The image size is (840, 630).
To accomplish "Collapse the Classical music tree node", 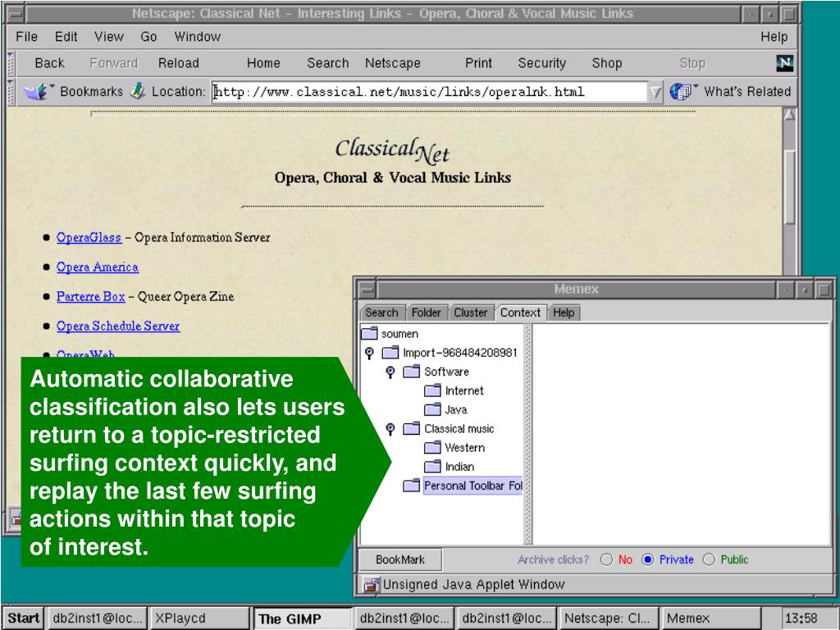I will click(x=390, y=429).
